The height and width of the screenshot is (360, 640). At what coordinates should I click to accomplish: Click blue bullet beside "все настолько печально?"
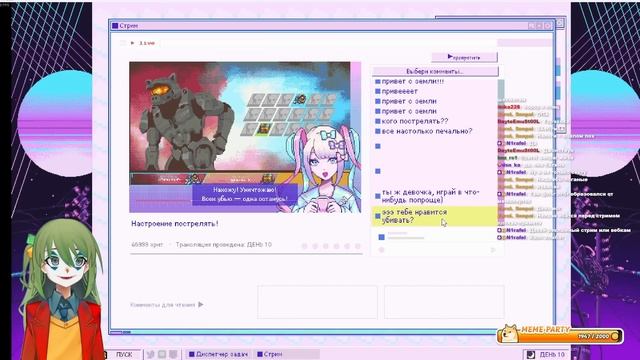click(378, 131)
